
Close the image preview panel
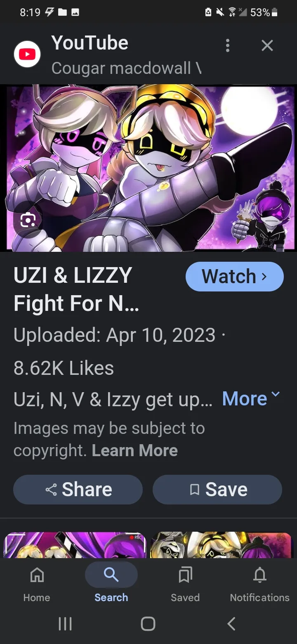[267, 45]
